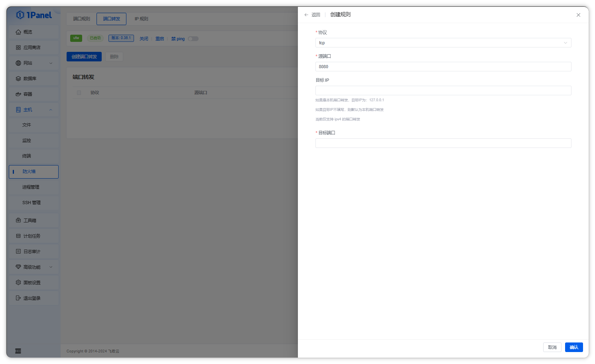The image size is (595, 364).
Task: Click the toolbox icon in sidebar
Action: coord(18,220)
